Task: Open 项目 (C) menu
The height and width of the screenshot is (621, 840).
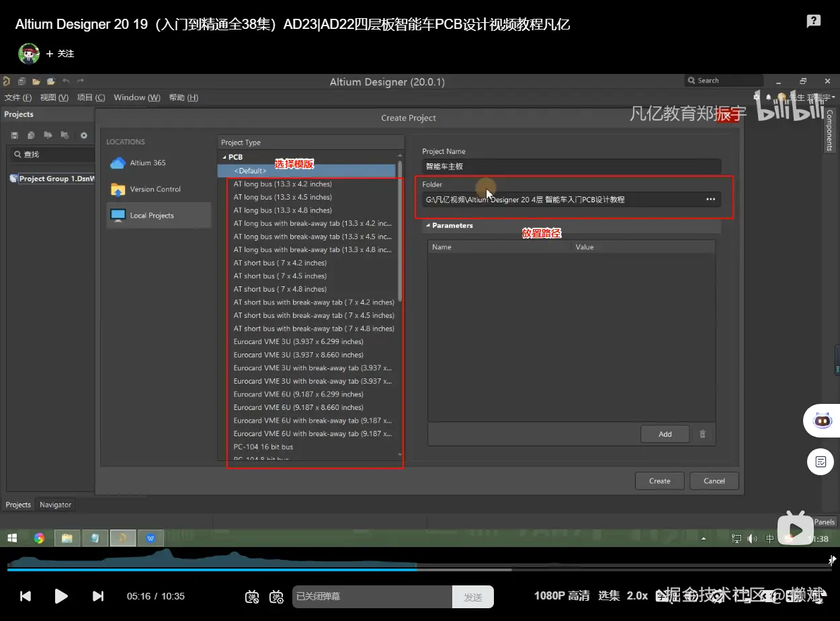Action: 91,97
